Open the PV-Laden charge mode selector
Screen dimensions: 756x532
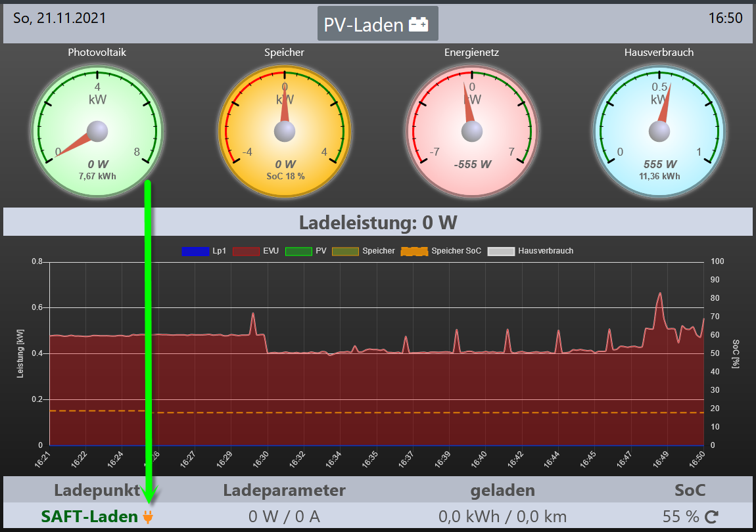(x=377, y=24)
